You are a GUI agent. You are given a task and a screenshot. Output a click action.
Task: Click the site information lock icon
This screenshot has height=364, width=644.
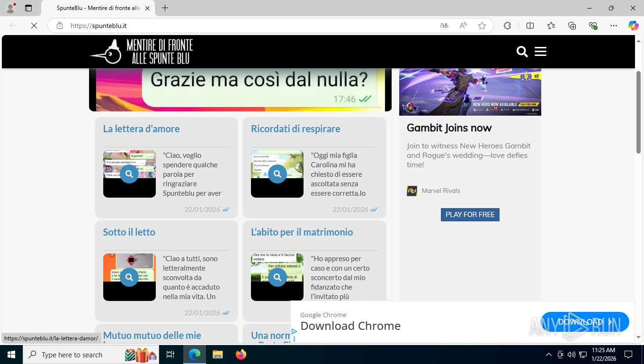click(60, 26)
